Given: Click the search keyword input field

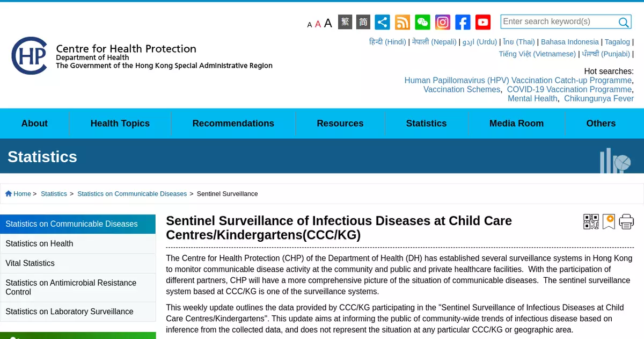Looking at the screenshot, I should 558,21.
